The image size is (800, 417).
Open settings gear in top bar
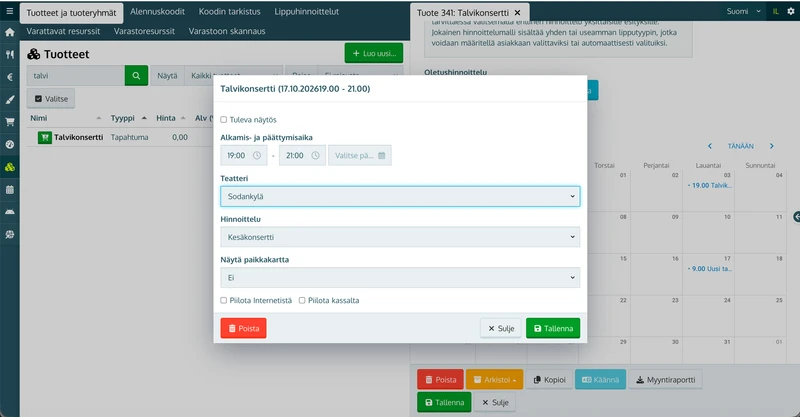(791, 11)
